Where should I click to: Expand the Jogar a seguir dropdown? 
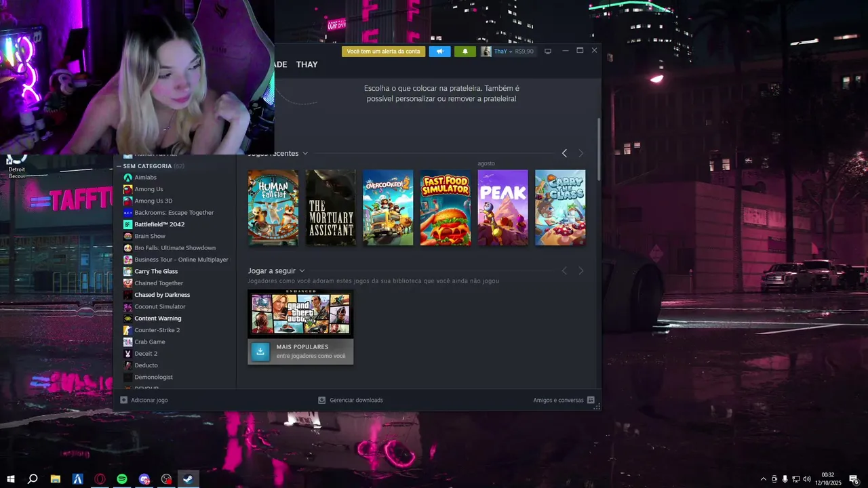[302, 271]
